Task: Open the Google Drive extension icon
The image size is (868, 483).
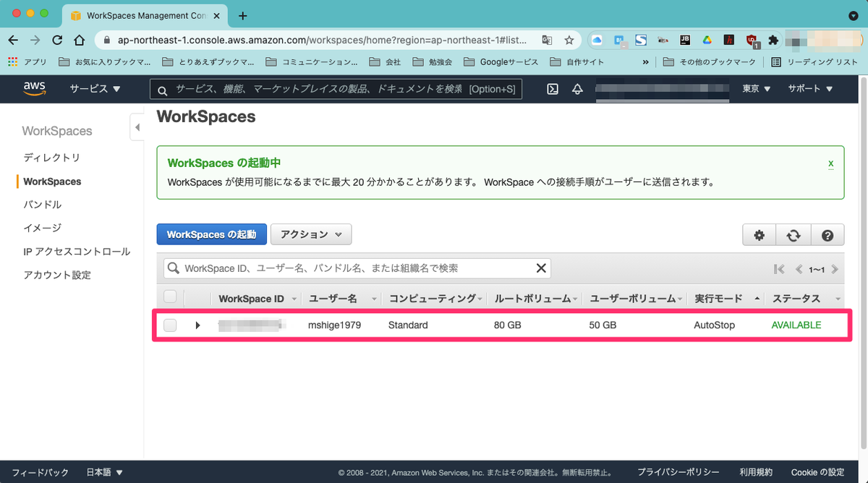Action: 707,40
